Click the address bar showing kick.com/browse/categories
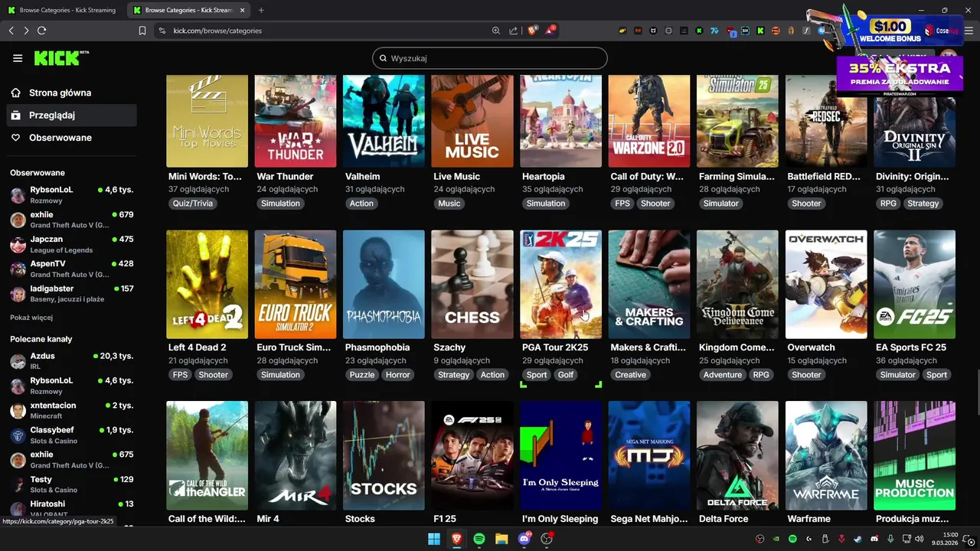 pos(322,31)
